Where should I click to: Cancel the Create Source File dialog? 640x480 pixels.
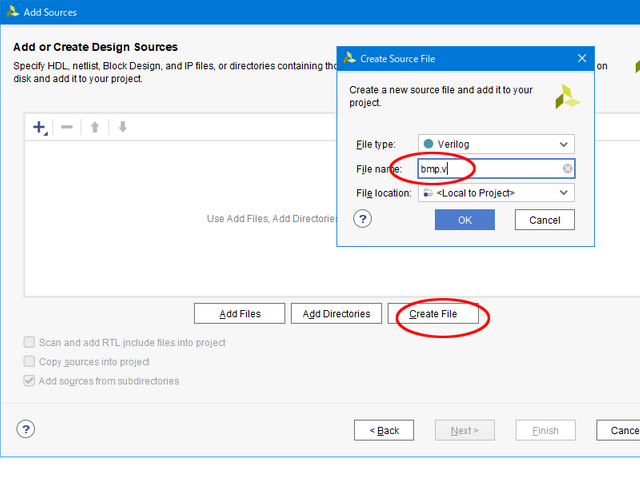(x=544, y=220)
